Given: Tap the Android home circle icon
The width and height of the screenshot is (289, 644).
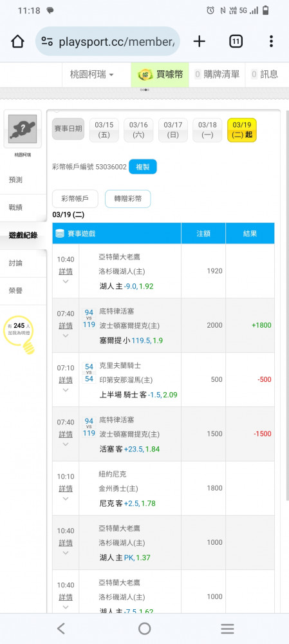Looking at the screenshot, I should tap(144, 629).
